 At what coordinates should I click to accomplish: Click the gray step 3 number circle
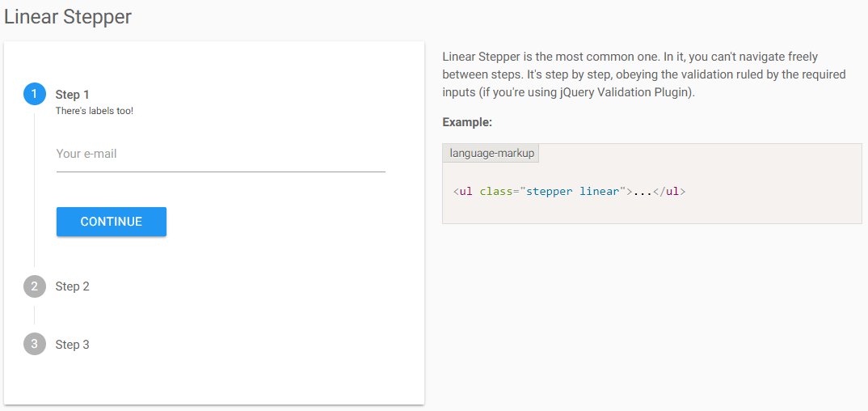(x=34, y=345)
